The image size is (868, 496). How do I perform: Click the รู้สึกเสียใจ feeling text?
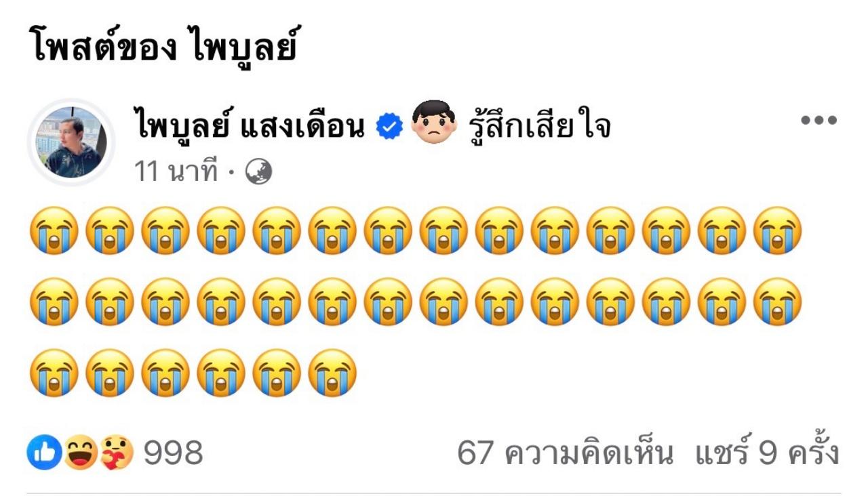[539, 126]
